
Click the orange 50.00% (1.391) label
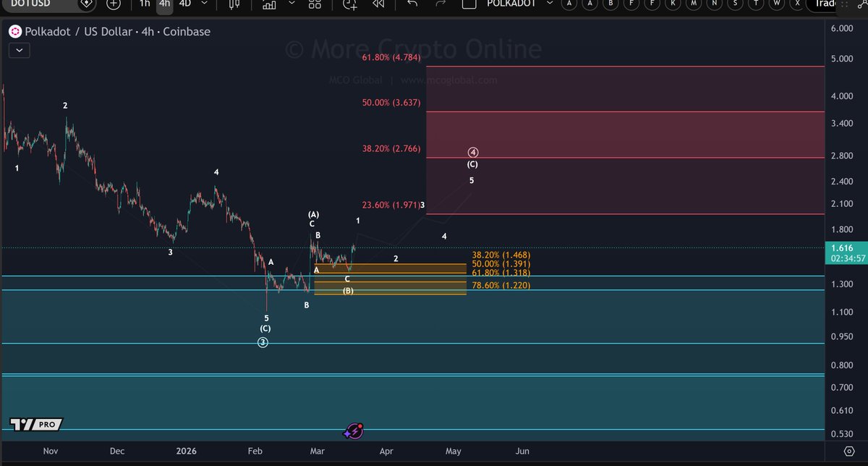click(500, 264)
